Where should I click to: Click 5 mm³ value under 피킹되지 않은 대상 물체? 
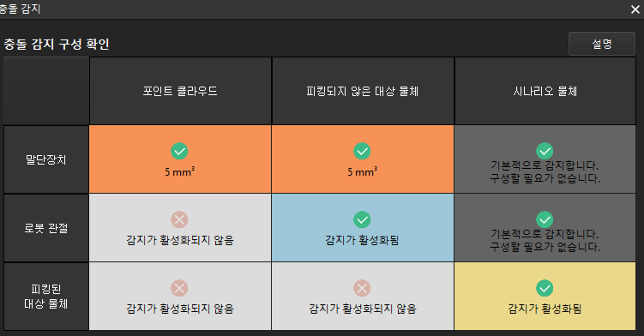point(362,171)
